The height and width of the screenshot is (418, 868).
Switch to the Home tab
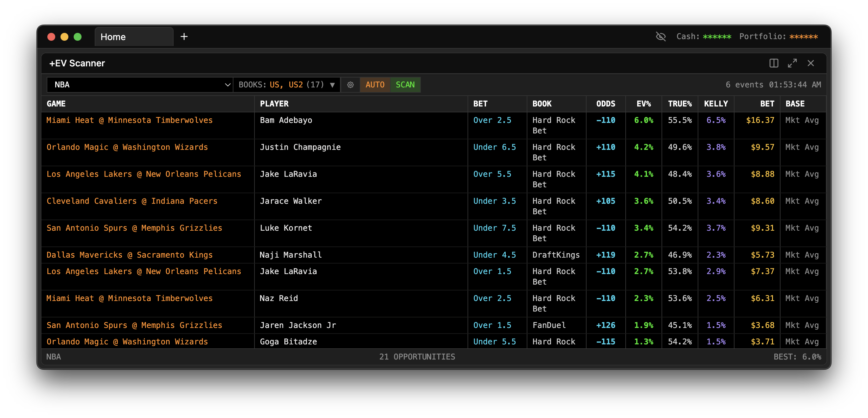(x=113, y=36)
